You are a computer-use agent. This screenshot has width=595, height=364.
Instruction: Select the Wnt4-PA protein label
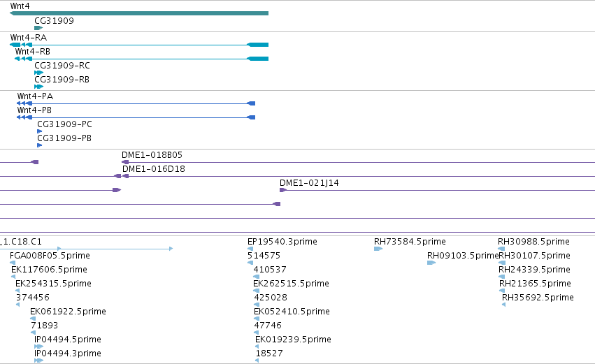click(x=35, y=96)
